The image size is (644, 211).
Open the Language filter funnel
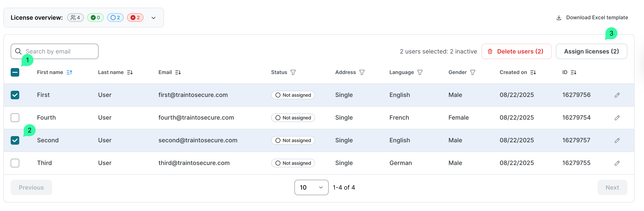420,72
